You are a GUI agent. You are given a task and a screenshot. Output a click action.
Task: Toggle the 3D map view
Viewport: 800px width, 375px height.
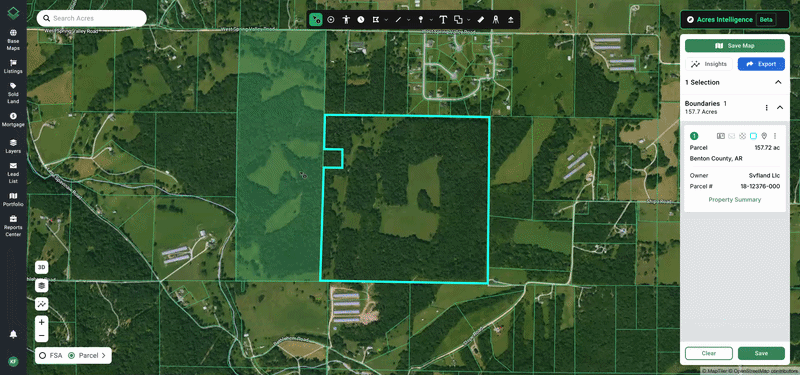point(42,267)
